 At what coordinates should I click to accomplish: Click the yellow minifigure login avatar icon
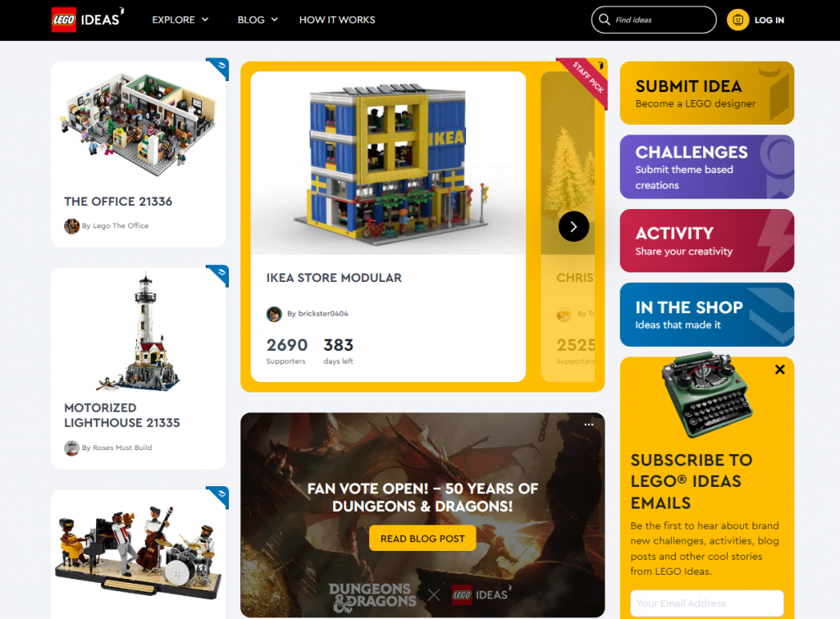[x=737, y=20]
